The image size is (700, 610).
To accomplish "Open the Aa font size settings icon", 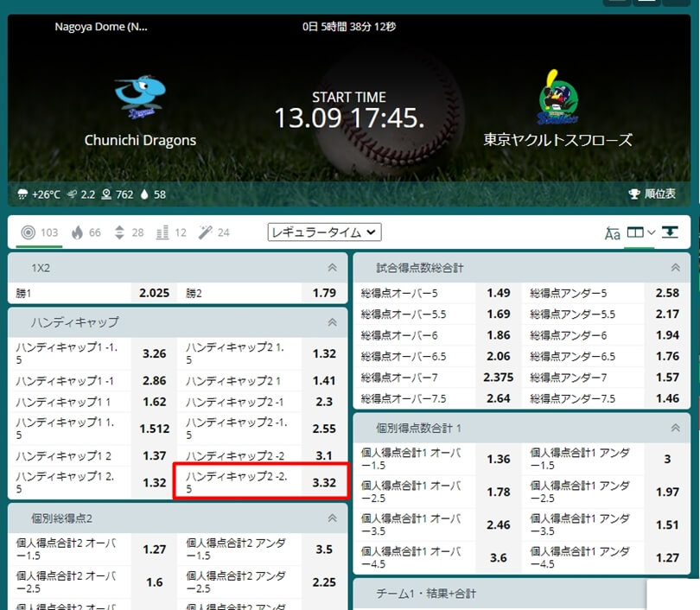I will [614, 232].
